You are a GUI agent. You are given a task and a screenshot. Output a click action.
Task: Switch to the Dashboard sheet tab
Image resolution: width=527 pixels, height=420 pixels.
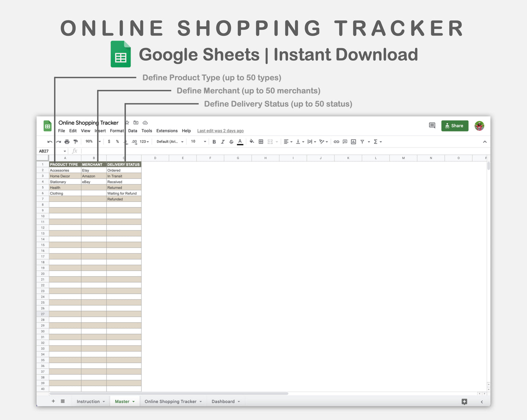tap(224, 401)
